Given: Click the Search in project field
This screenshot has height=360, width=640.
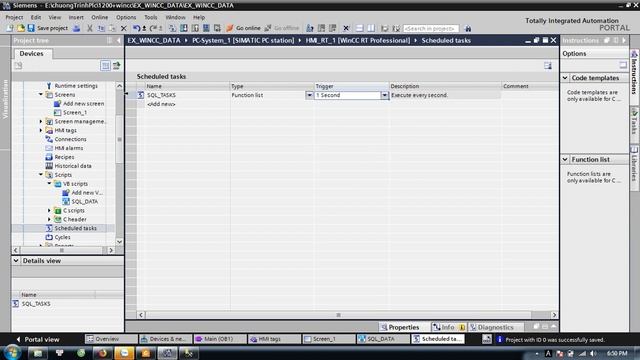Looking at the screenshot, I should pyautogui.click(x=431, y=28).
